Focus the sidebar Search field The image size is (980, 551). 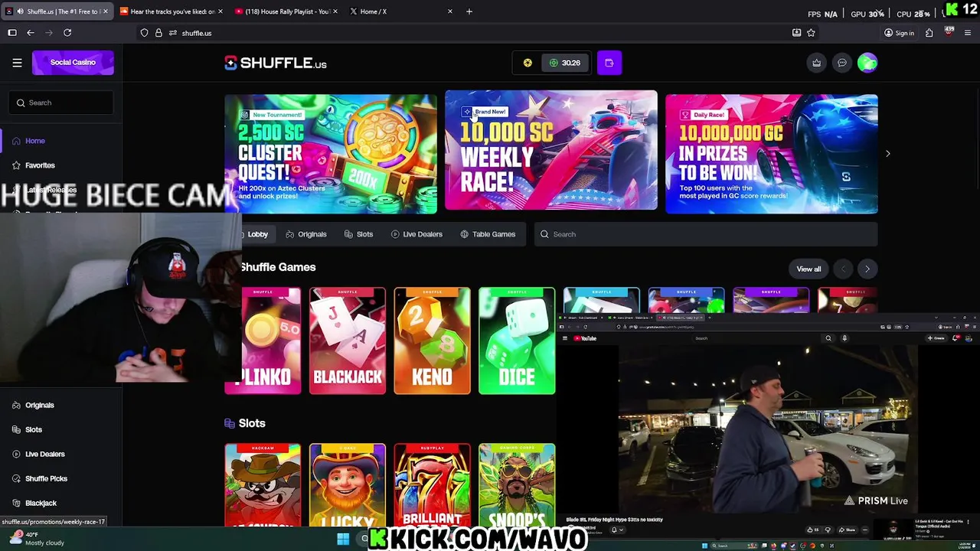(61, 103)
